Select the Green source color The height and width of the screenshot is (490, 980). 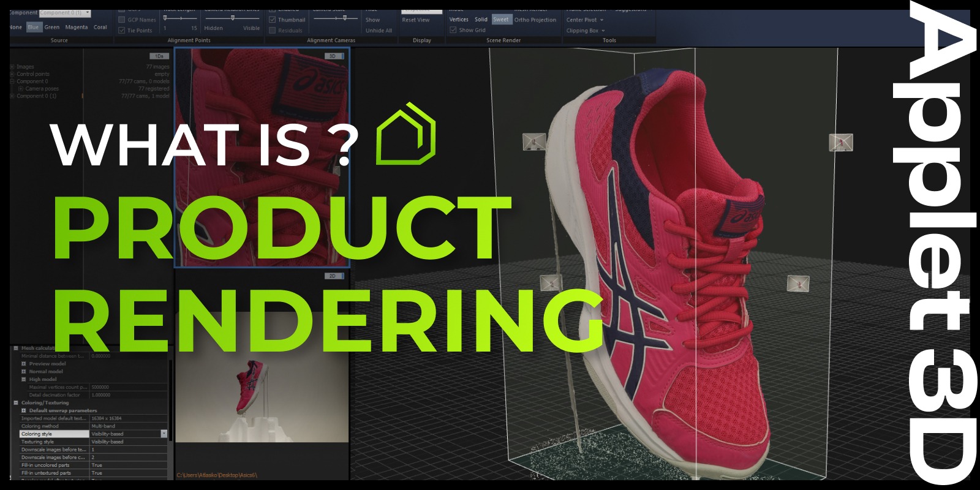click(x=52, y=27)
